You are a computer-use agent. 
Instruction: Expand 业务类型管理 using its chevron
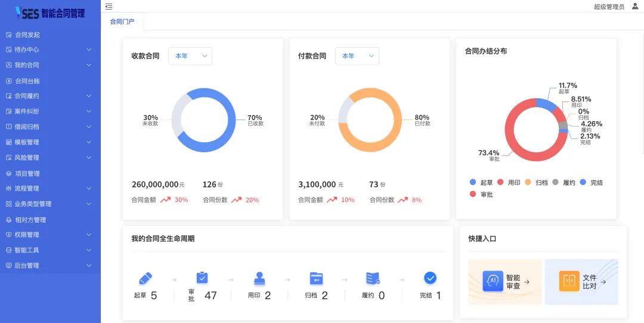[x=89, y=204]
